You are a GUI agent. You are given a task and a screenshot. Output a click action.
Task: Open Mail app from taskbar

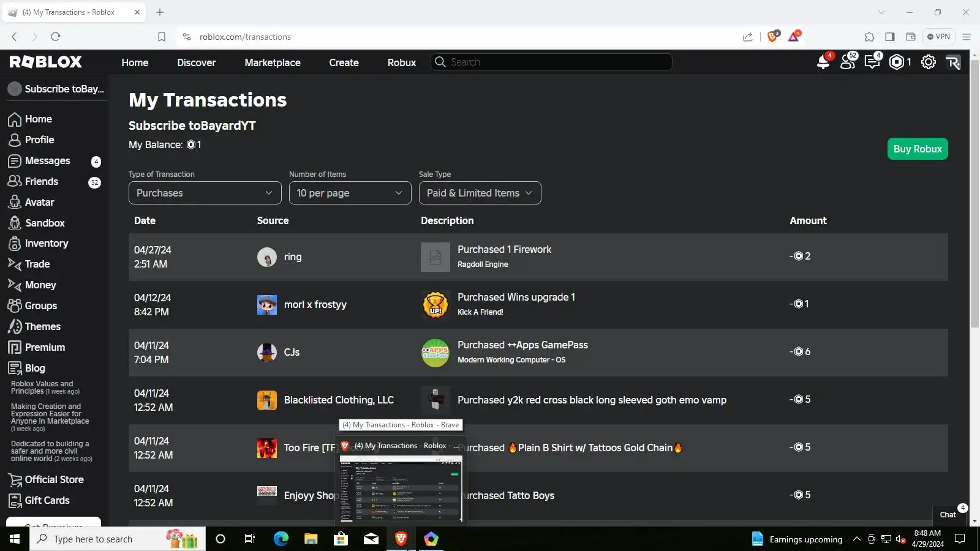pos(371,539)
